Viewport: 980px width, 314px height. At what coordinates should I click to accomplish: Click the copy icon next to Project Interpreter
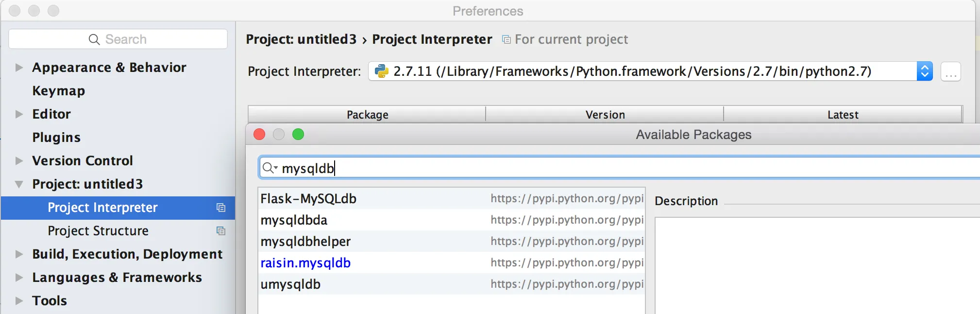(221, 208)
